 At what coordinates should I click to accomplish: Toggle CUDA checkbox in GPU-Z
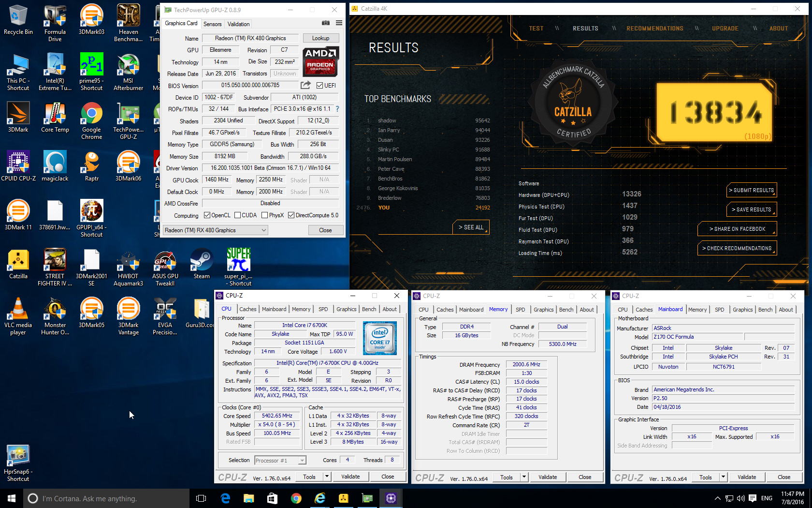(x=238, y=215)
